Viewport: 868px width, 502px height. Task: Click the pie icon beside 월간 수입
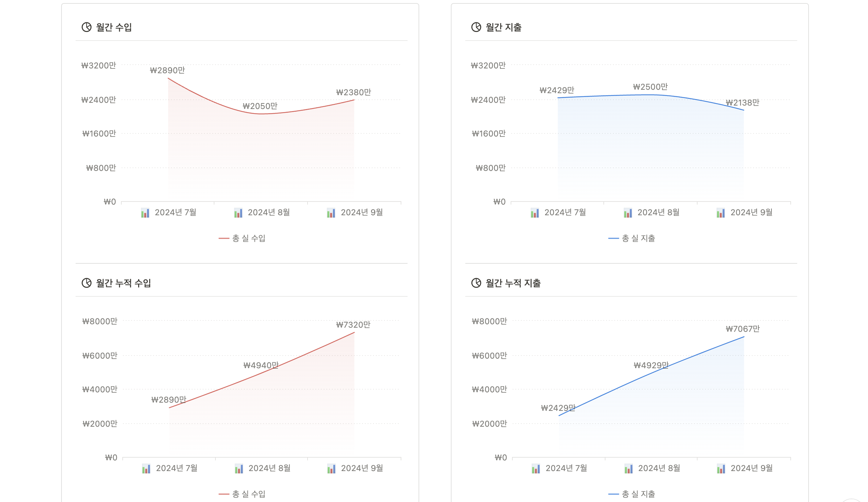click(x=87, y=27)
